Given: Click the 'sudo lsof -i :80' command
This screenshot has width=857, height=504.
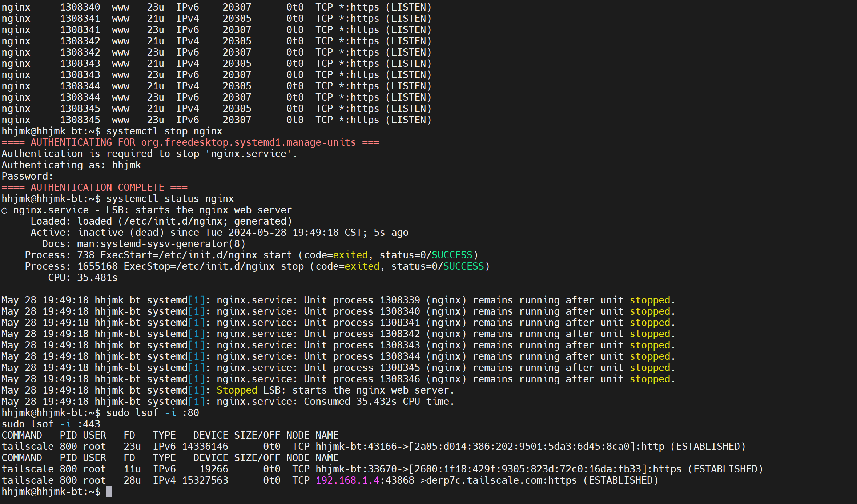Looking at the screenshot, I should click(x=153, y=413).
